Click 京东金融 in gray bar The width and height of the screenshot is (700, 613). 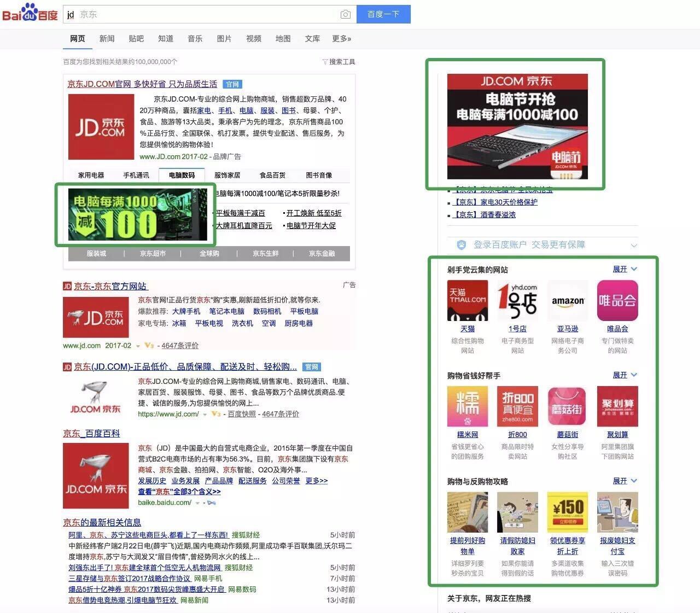[x=322, y=254]
